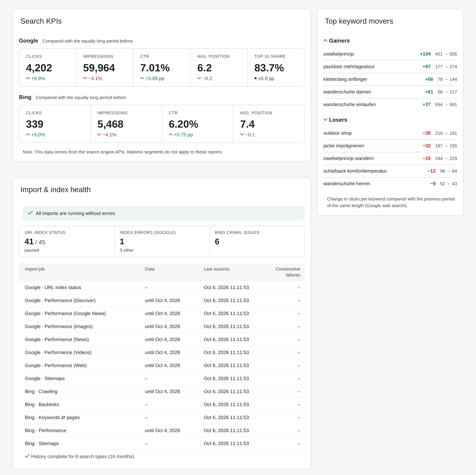The width and height of the screenshot is (476, 475).
Task: Click the down arrow beside Google avg. position −0.2
Action: 199,78
